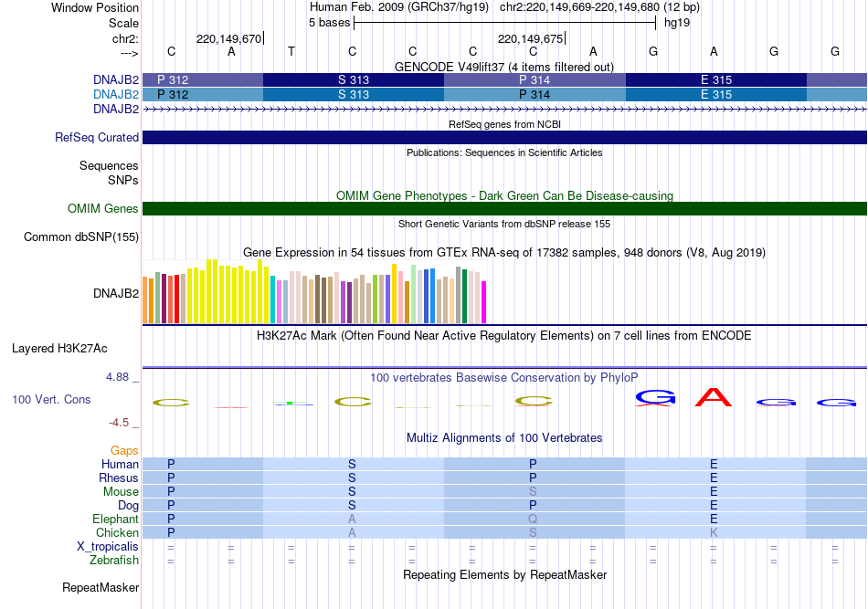The height and width of the screenshot is (609, 868).
Task: Select the OMIM Genes track label
Action: pos(102,208)
